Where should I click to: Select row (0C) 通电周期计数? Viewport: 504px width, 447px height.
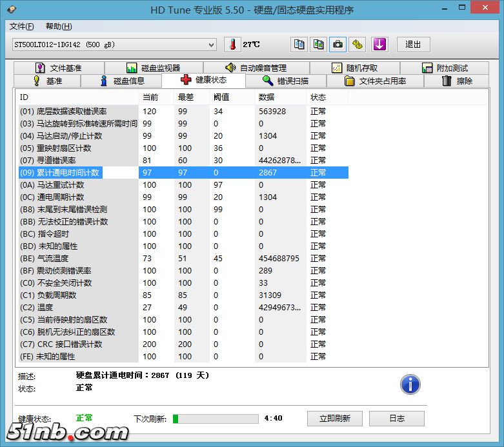click(183, 197)
